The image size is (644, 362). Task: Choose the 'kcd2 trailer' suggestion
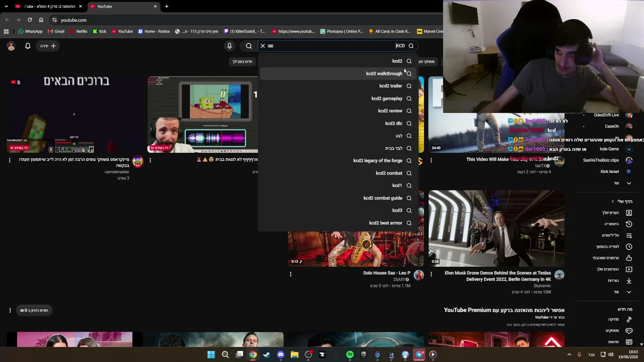click(338, 86)
